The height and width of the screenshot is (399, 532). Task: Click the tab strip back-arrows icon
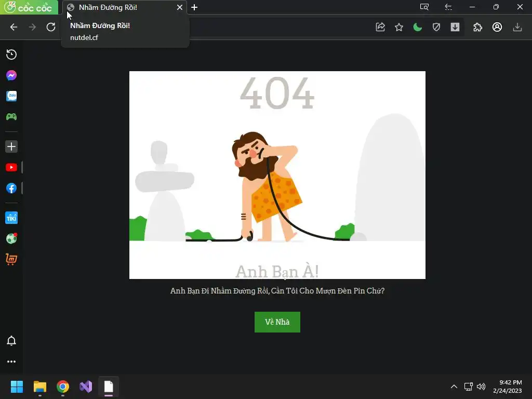tap(448, 7)
